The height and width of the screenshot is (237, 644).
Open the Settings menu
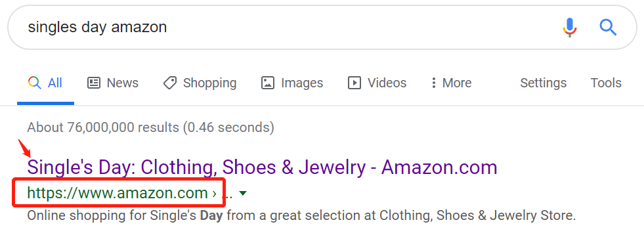click(543, 83)
